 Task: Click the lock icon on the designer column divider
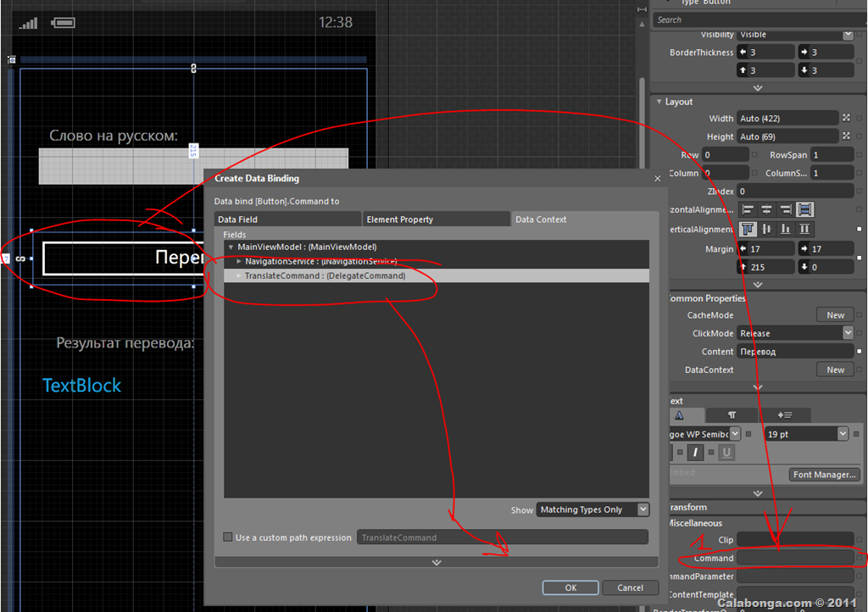coord(193,68)
